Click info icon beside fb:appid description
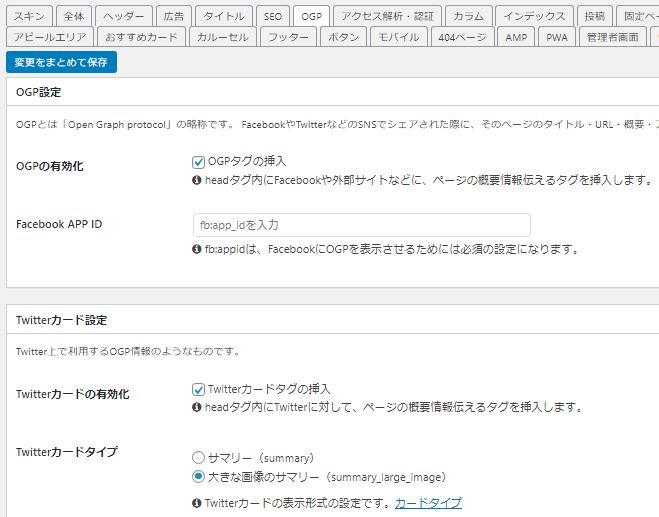The height and width of the screenshot is (517, 659). pyautogui.click(x=196, y=249)
